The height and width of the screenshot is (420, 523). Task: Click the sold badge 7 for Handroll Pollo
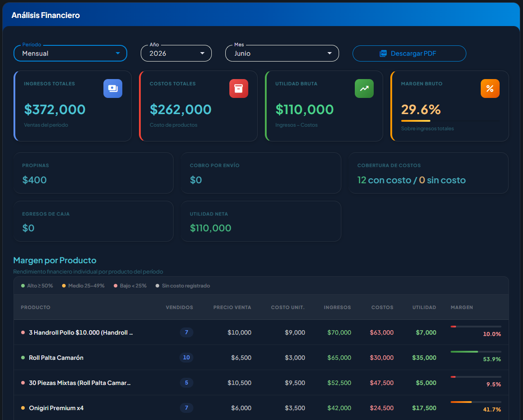(x=187, y=332)
